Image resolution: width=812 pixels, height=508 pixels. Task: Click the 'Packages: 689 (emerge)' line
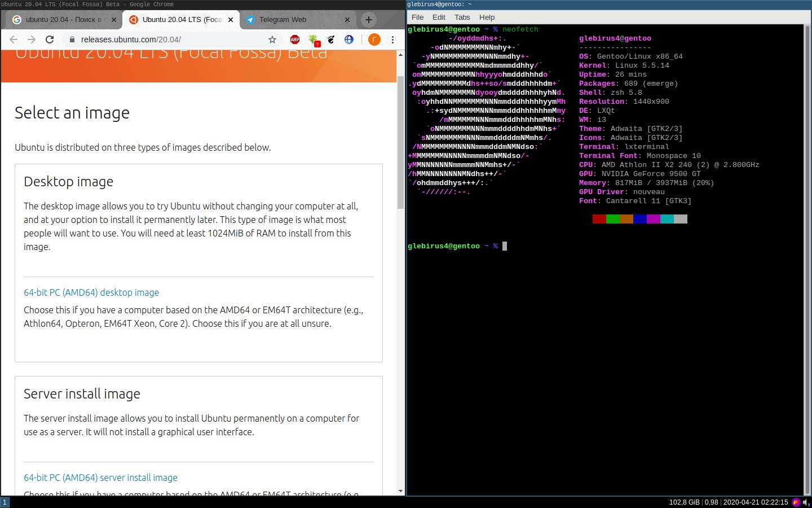(629, 84)
